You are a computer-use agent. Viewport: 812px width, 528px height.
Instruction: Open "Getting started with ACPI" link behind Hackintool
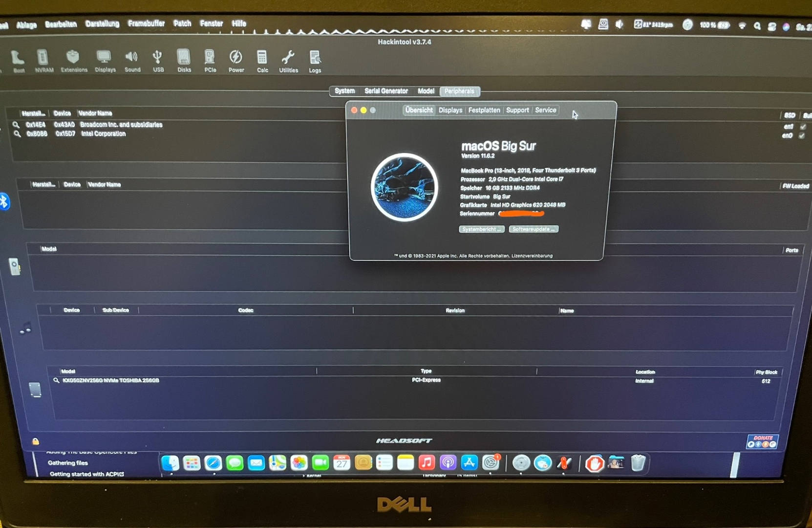86,474
